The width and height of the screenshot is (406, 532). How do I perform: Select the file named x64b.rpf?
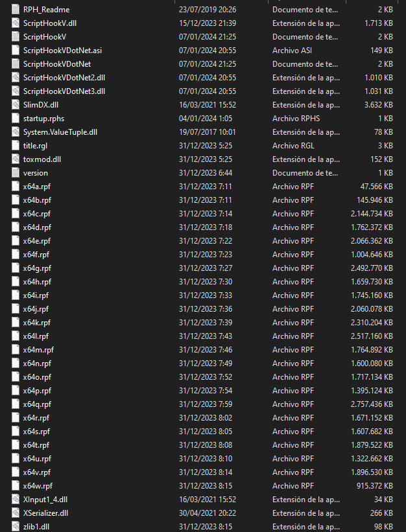[x=37, y=200]
